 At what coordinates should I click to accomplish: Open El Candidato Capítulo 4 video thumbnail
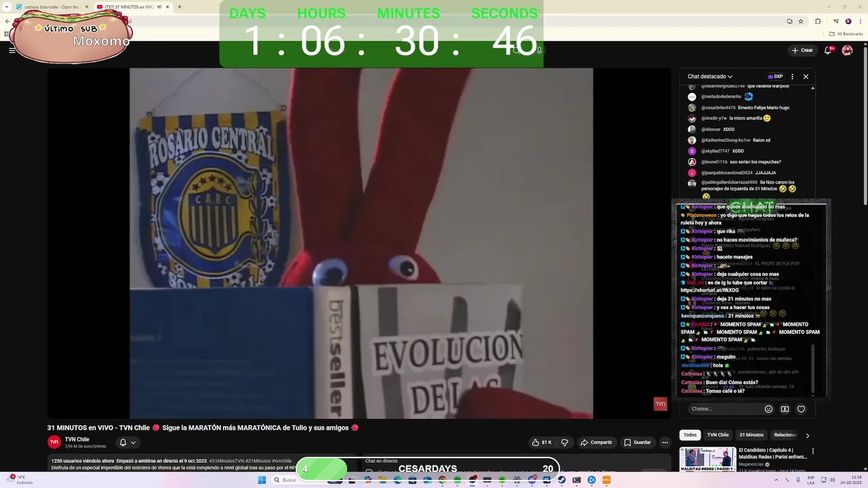point(707,460)
